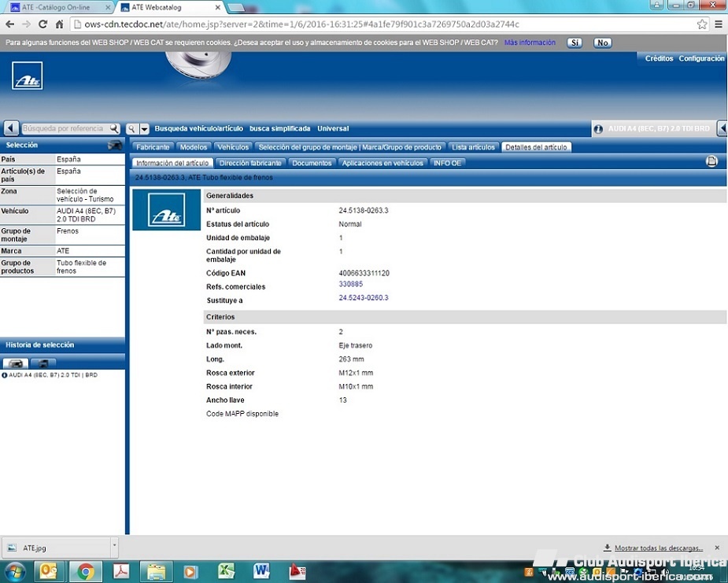Click the ATE logo in the header
The height and width of the screenshot is (583, 728).
pyautogui.click(x=28, y=76)
